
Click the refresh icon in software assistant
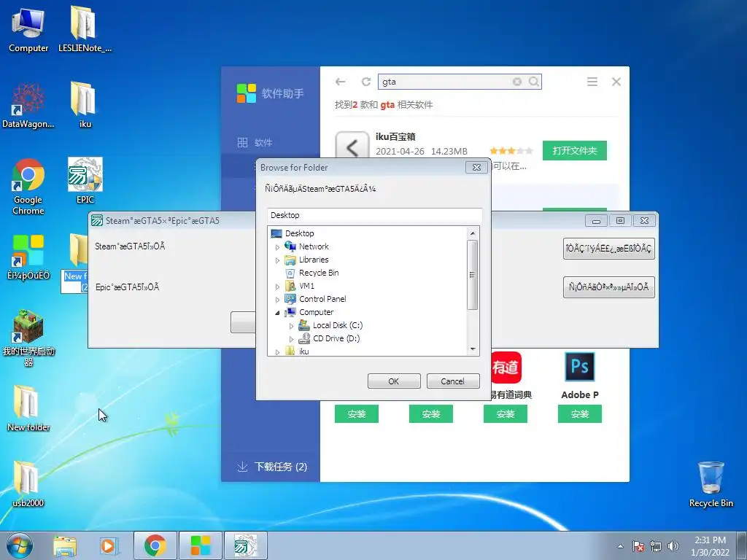coord(366,82)
